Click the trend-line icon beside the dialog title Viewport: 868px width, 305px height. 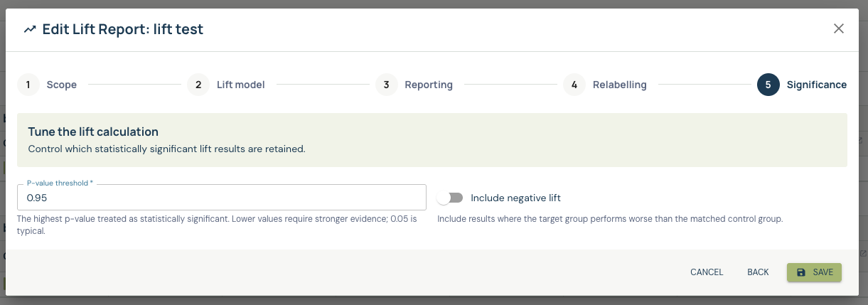[x=29, y=29]
